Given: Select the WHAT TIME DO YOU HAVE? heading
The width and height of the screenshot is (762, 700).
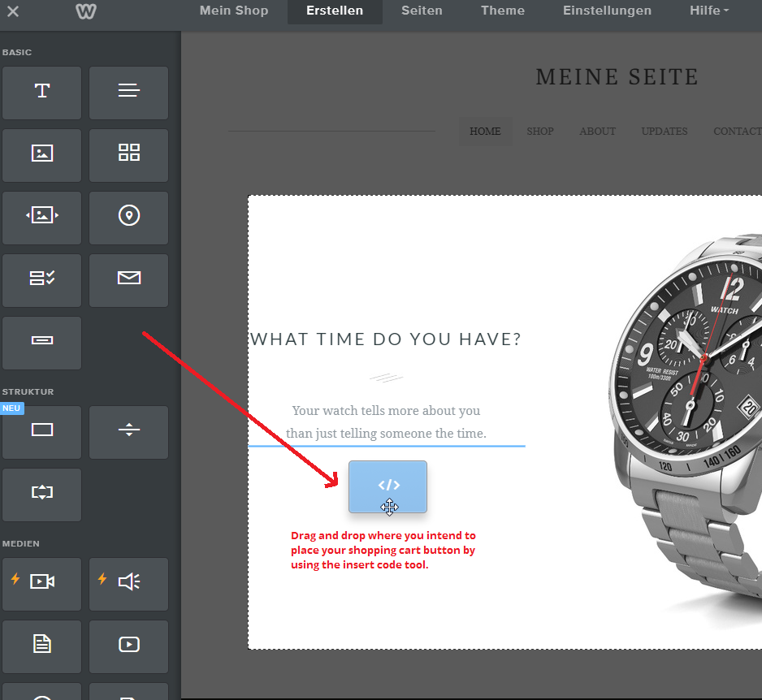Looking at the screenshot, I should [x=385, y=339].
